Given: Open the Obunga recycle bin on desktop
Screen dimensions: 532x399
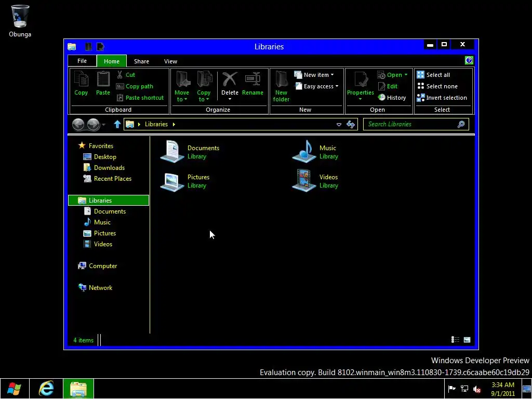Looking at the screenshot, I should click(20, 21).
